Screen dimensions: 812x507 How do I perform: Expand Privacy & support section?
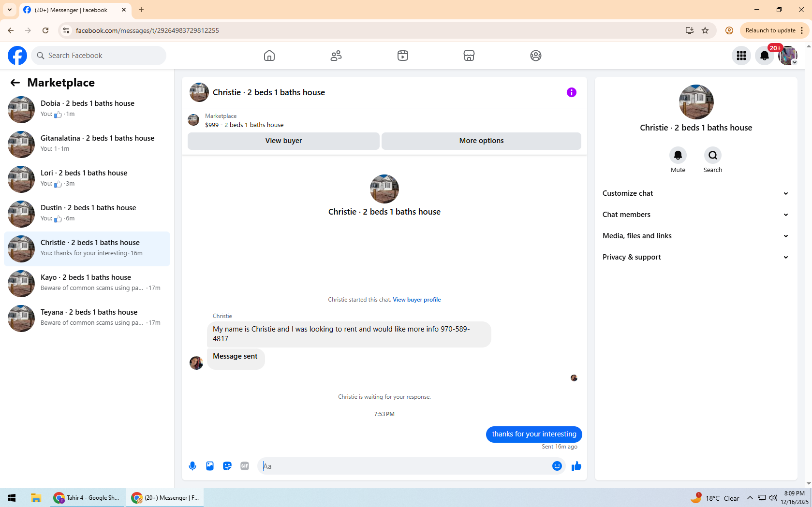coord(696,257)
